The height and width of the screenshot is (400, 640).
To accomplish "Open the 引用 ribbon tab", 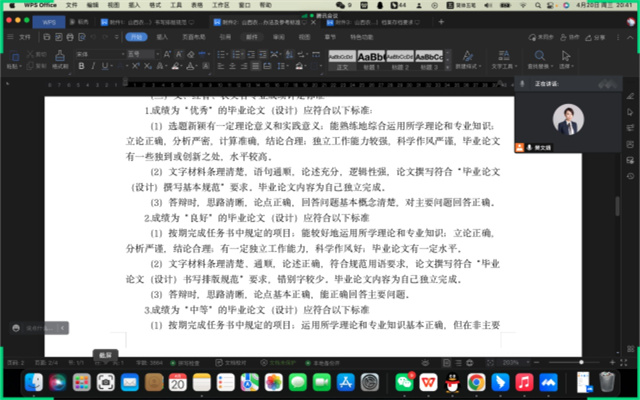I will (225, 37).
